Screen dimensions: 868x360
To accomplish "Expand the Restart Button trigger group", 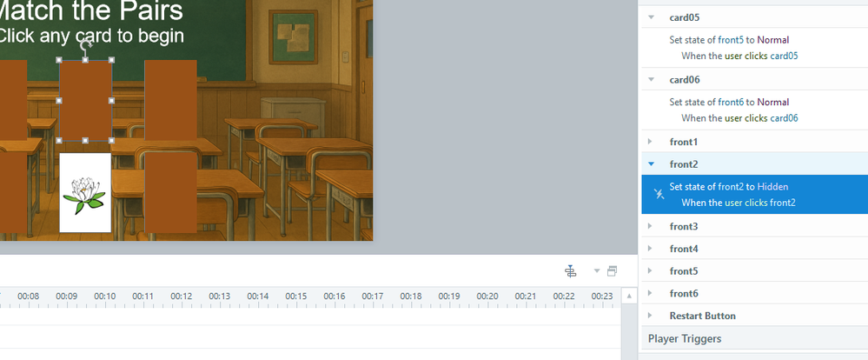I will pyautogui.click(x=651, y=316).
